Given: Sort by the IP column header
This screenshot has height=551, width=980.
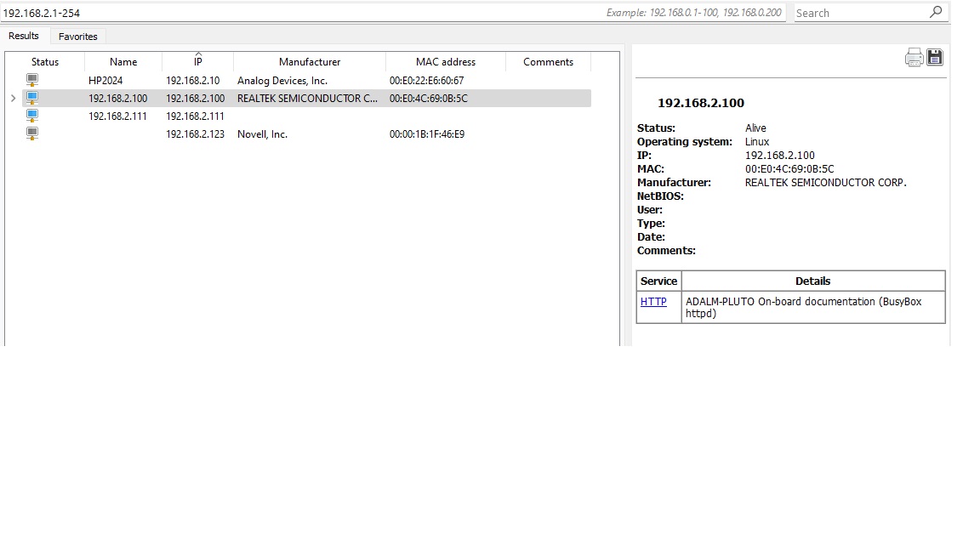Looking at the screenshot, I should tap(197, 62).
